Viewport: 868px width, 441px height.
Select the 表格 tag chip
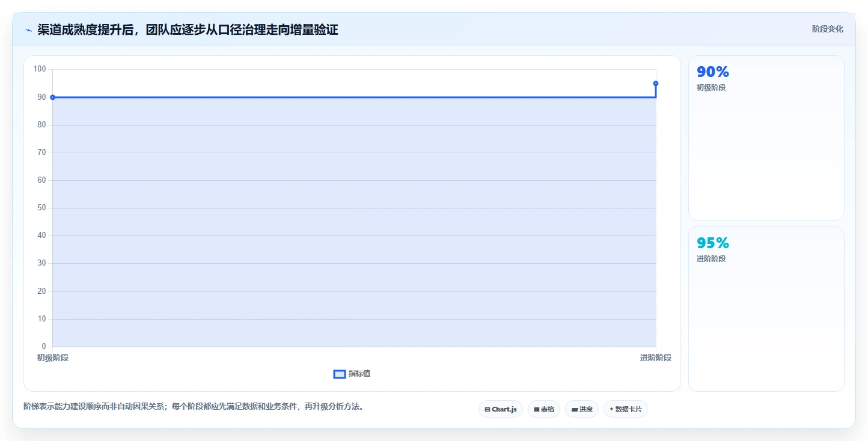(544, 409)
